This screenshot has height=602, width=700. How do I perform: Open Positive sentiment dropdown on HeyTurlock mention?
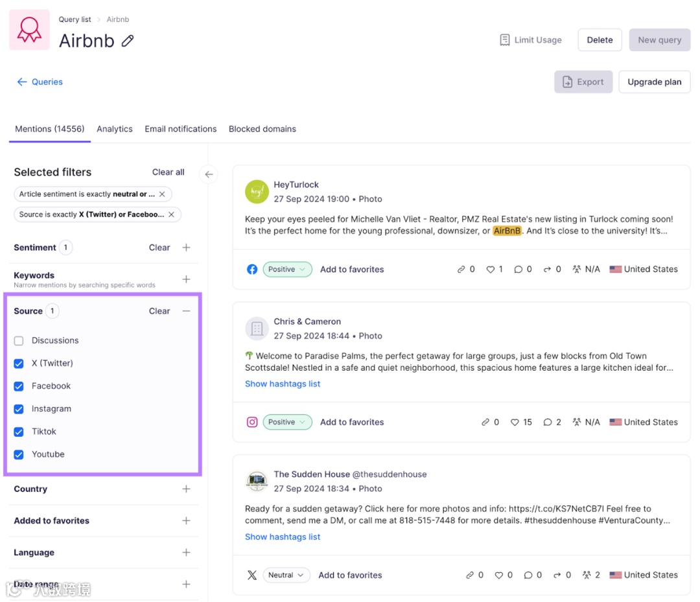287,270
